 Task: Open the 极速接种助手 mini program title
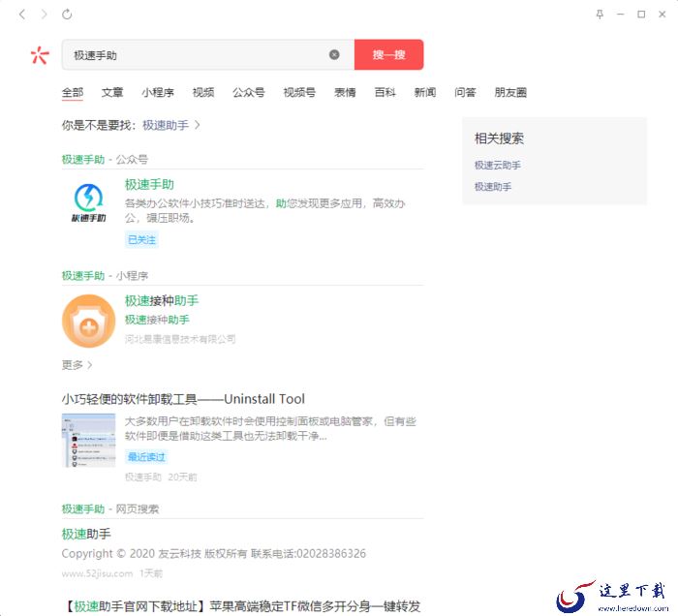pos(162,300)
